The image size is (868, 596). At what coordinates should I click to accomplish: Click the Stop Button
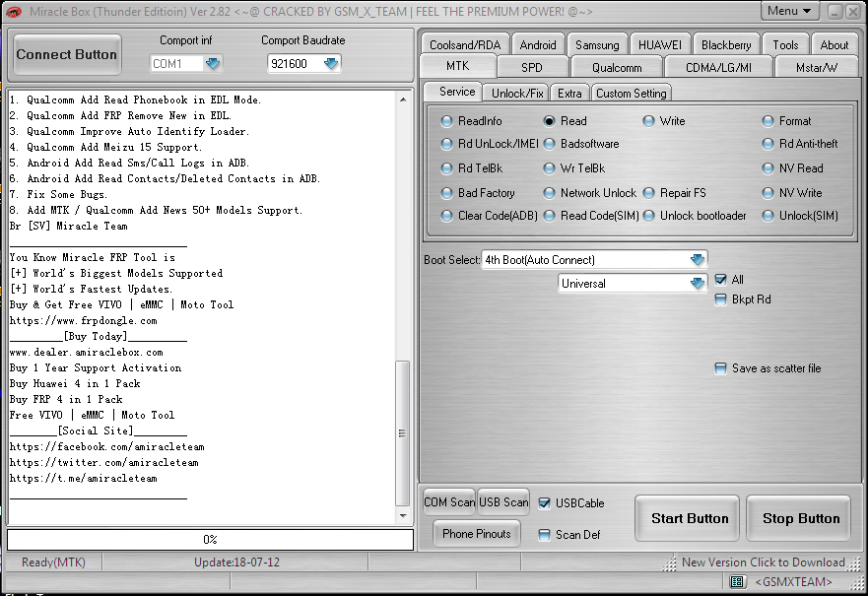coord(798,518)
